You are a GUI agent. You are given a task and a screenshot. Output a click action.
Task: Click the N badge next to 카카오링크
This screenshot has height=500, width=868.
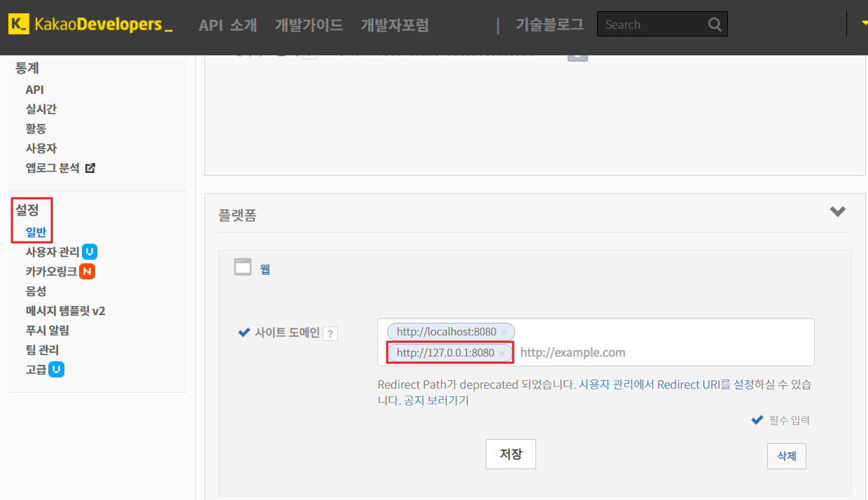pos(87,271)
